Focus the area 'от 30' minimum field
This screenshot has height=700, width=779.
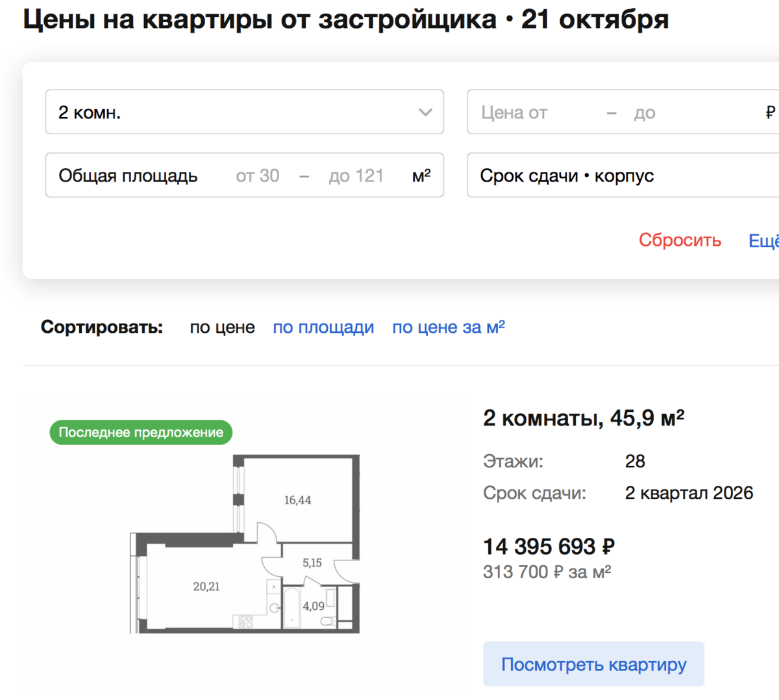coord(258,176)
